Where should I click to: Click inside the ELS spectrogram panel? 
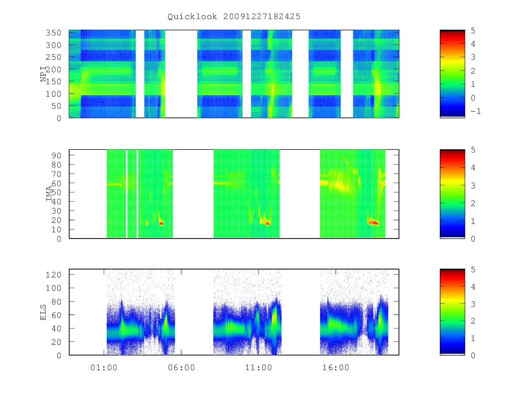pyautogui.click(x=234, y=312)
